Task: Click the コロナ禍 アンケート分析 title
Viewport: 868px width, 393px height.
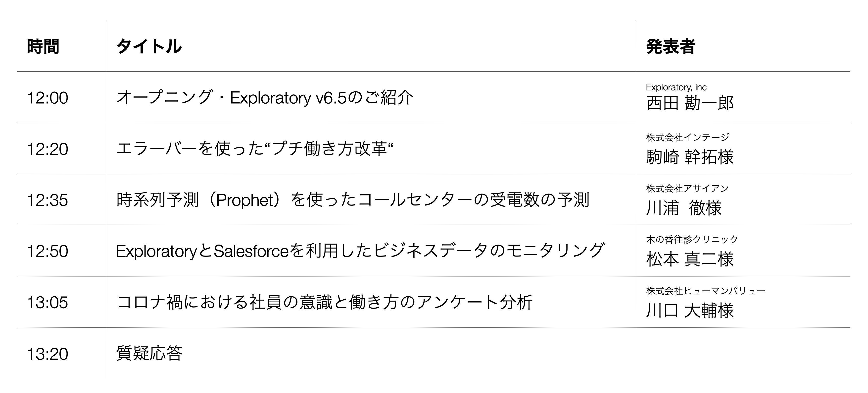Action: pos(324,302)
